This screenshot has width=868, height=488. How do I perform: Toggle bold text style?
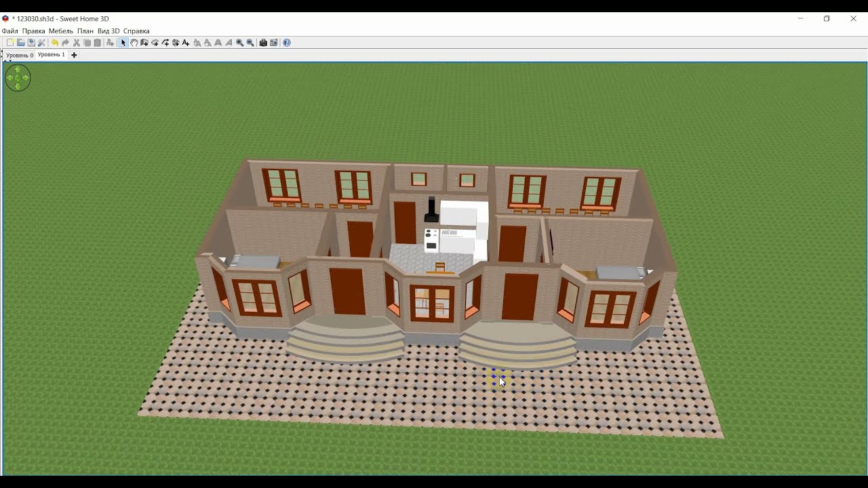pos(218,43)
